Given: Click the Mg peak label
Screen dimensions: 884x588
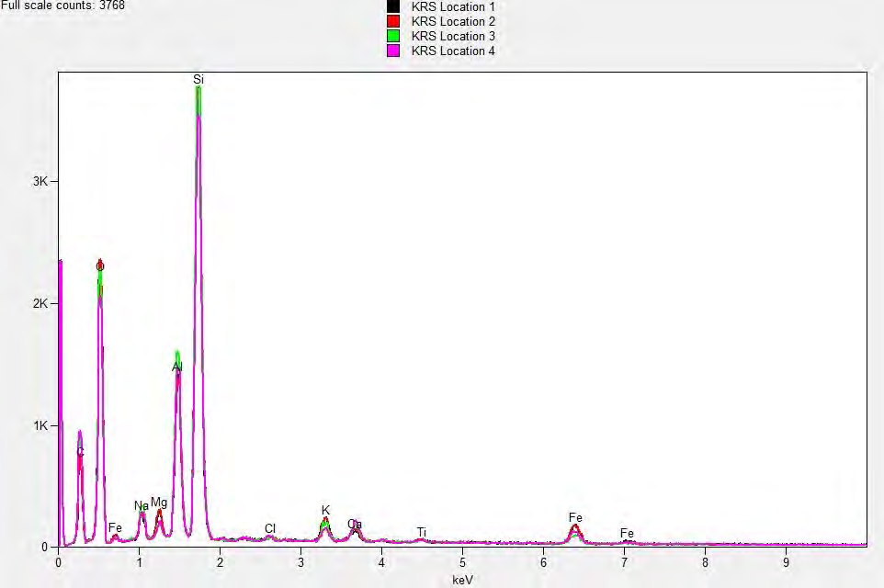Looking at the screenshot, I should pyautogui.click(x=159, y=502).
